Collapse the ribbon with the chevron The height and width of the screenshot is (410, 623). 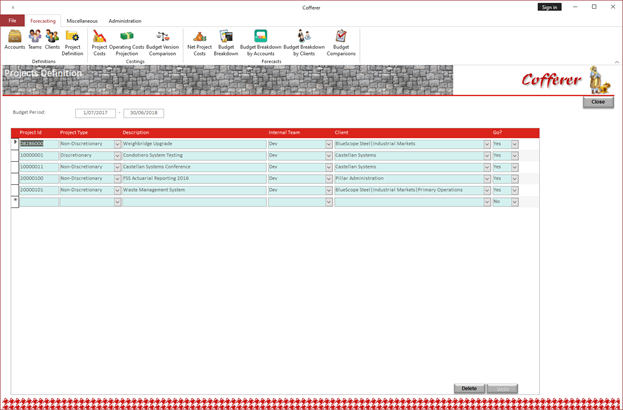coord(617,62)
